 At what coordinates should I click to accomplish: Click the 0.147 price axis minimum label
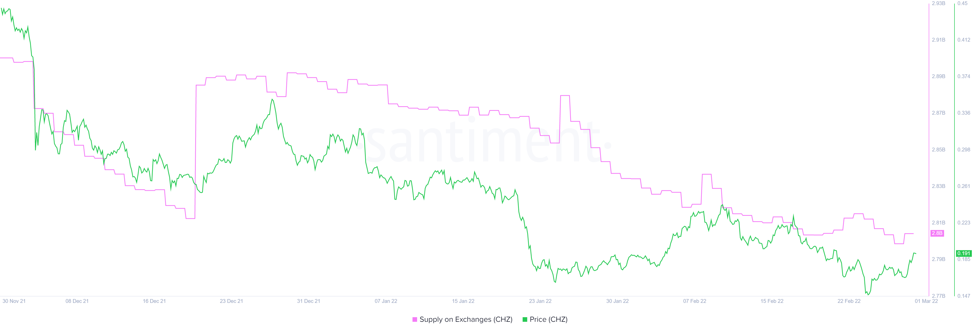click(964, 296)
